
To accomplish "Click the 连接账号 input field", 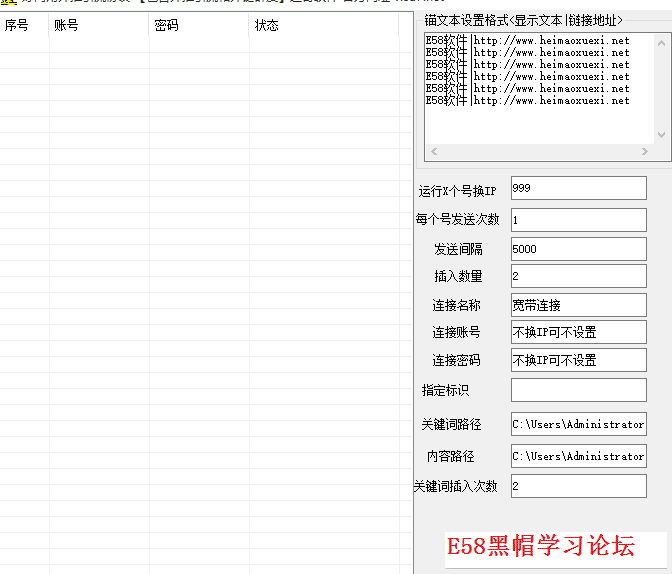I will pos(577,333).
